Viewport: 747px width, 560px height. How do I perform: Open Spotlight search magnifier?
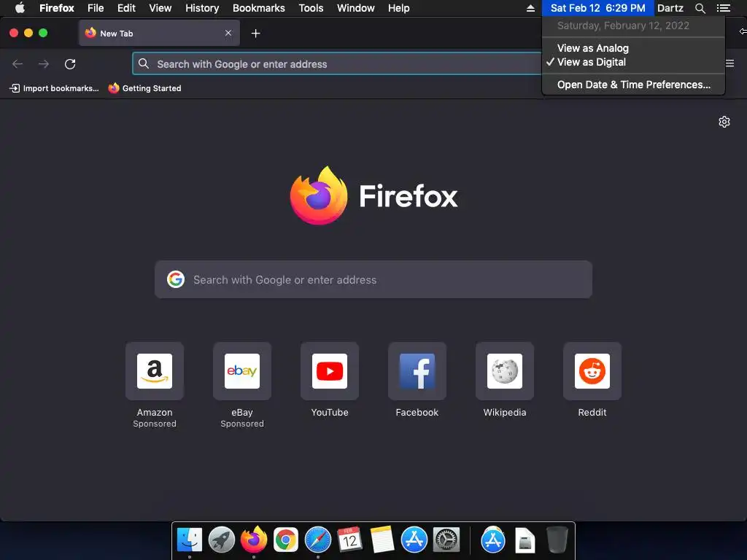point(700,8)
